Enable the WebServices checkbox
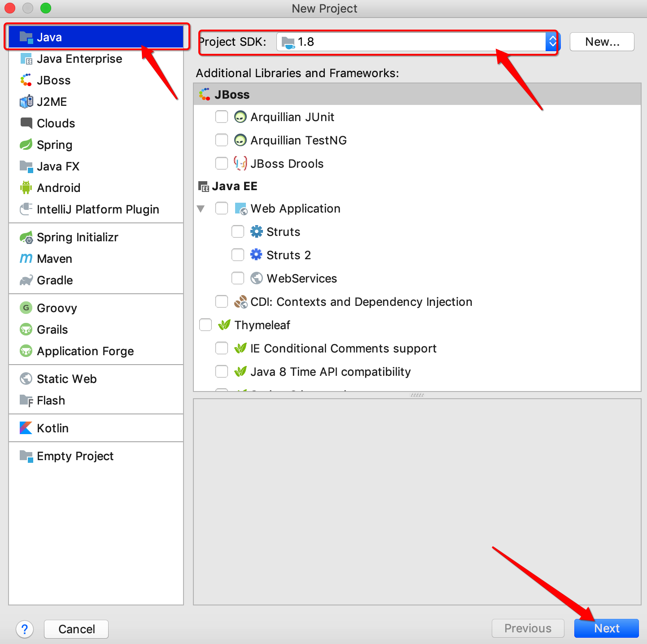The height and width of the screenshot is (644, 647). (238, 278)
